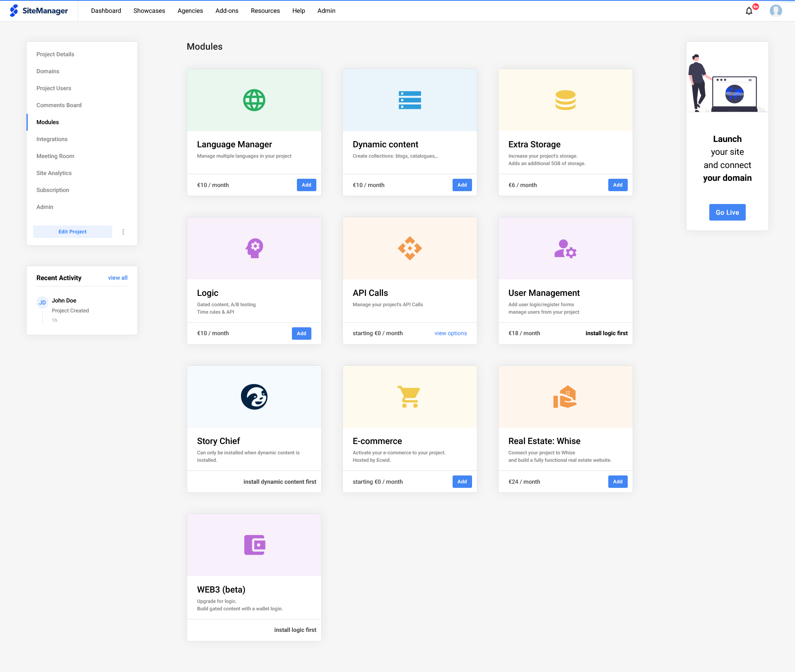Open the Agencies menu
The height and width of the screenshot is (672, 795).
(190, 11)
